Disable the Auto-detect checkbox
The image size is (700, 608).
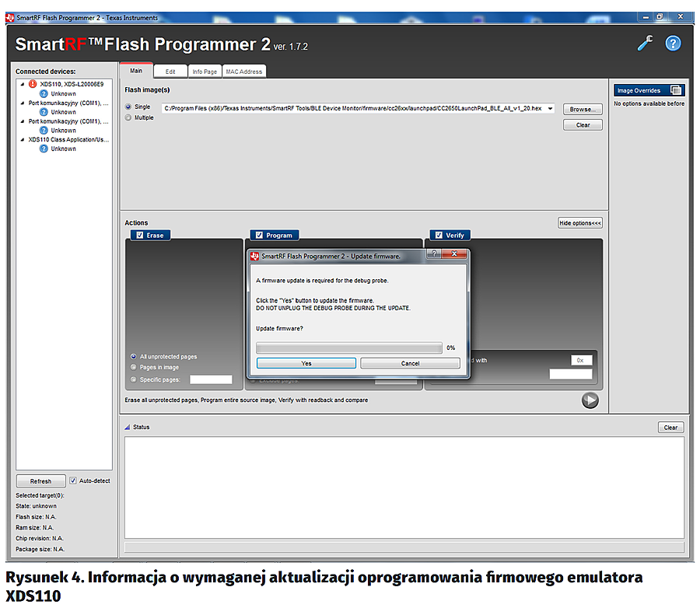[73, 480]
